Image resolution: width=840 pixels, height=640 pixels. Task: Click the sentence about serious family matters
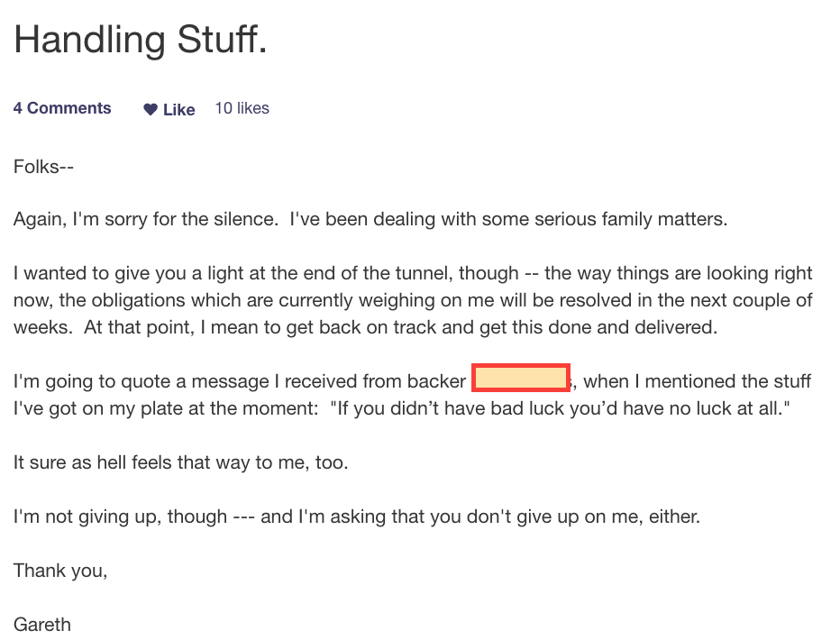(508, 219)
